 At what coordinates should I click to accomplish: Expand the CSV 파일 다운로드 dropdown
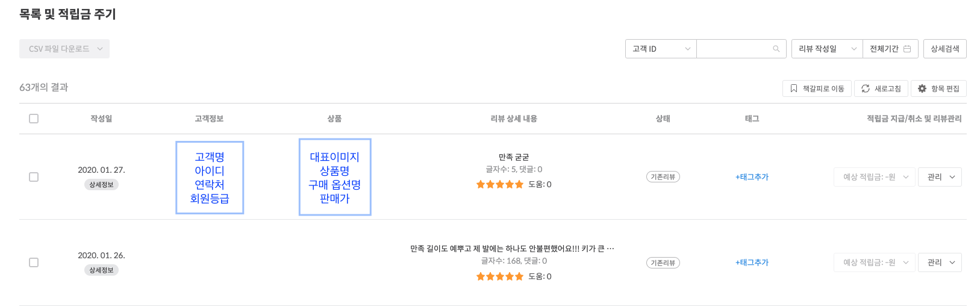(x=64, y=49)
